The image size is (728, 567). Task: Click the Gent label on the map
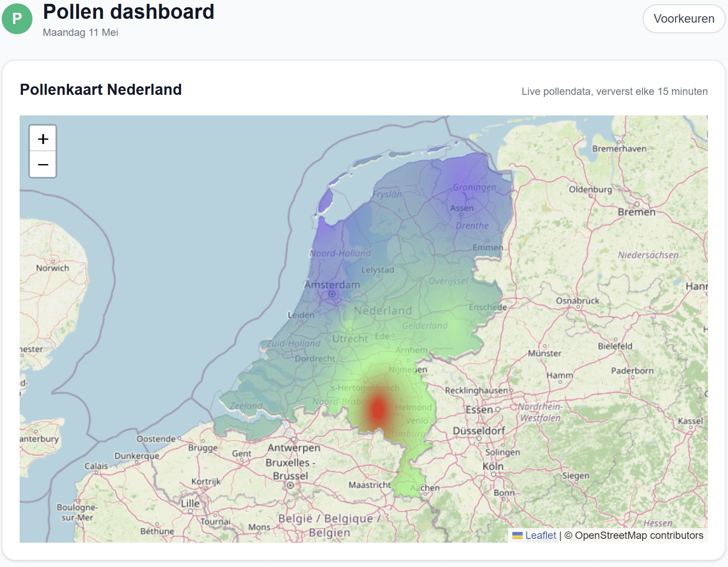241,453
